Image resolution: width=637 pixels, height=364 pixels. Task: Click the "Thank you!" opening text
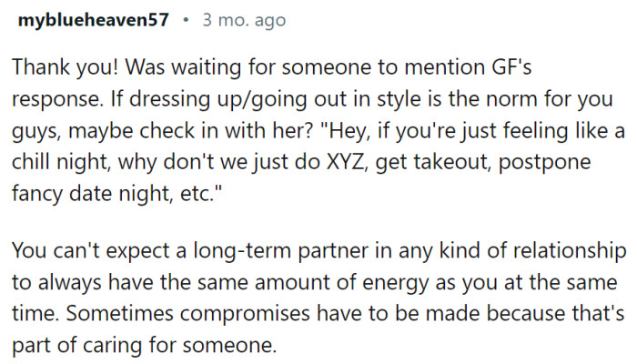[x=58, y=66]
